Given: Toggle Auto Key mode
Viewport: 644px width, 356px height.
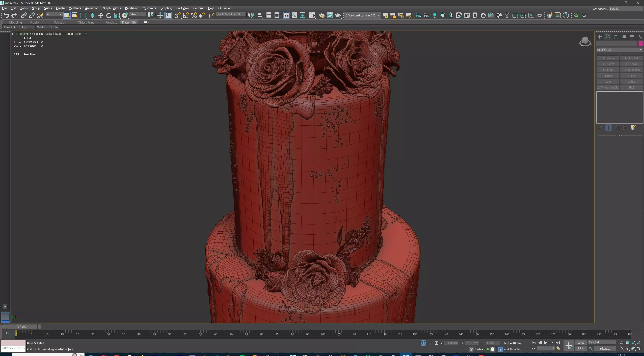Looking at the screenshot, I should point(580,343).
